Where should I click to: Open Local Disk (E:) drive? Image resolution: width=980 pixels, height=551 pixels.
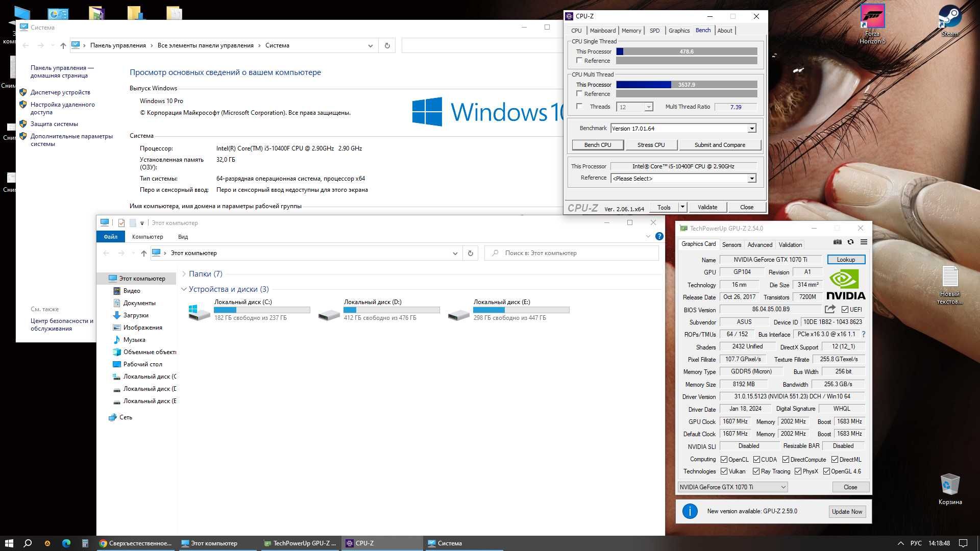[508, 310]
